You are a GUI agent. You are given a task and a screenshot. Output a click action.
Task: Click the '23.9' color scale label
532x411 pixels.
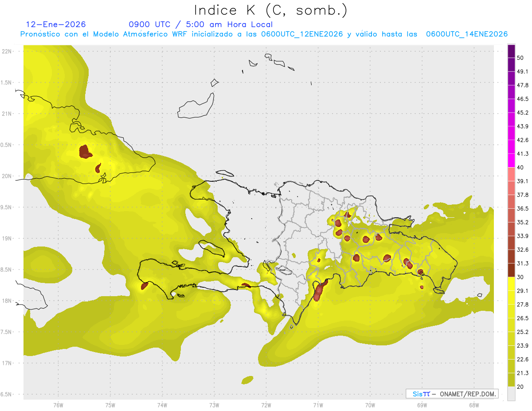click(x=523, y=345)
